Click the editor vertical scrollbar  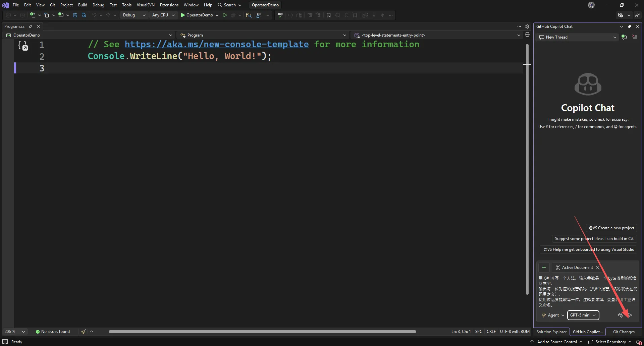[527, 169]
